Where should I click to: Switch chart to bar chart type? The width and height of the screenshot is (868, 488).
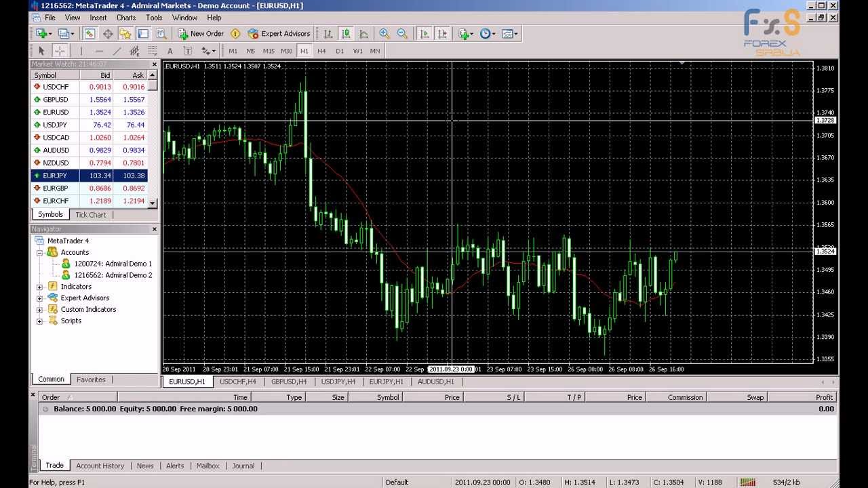[328, 33]
